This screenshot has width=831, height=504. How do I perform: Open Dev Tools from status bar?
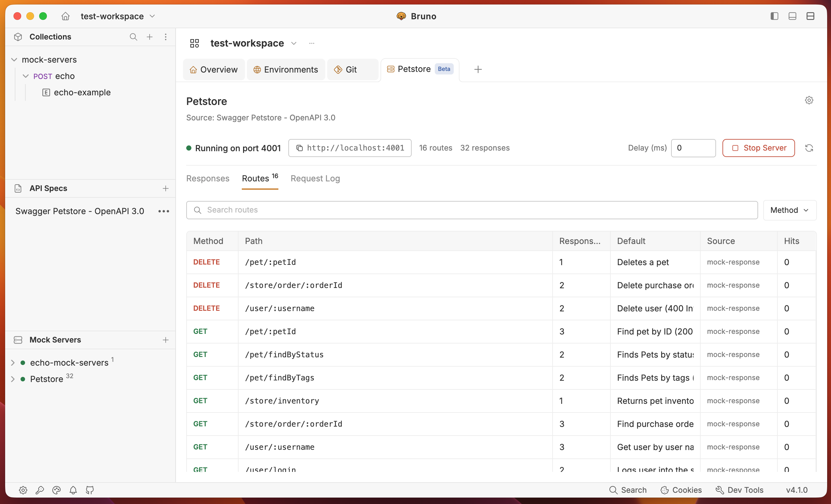tap(739, 490)
